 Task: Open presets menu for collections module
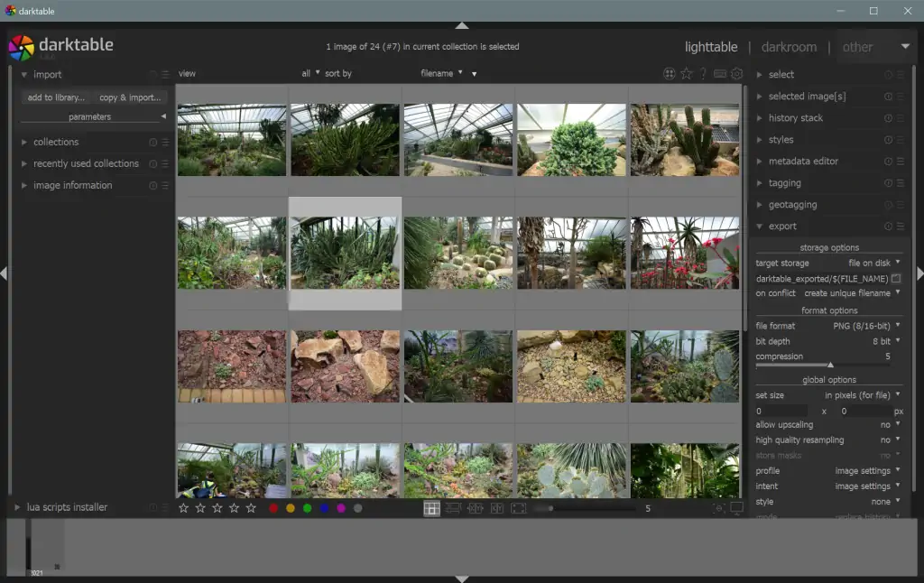pos(166,142)
